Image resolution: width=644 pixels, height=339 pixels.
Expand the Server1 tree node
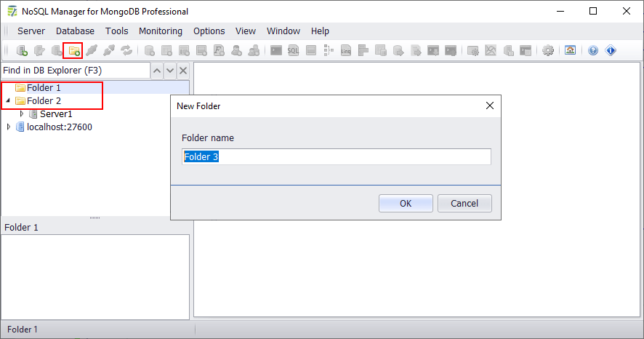[x=22, y=114]
